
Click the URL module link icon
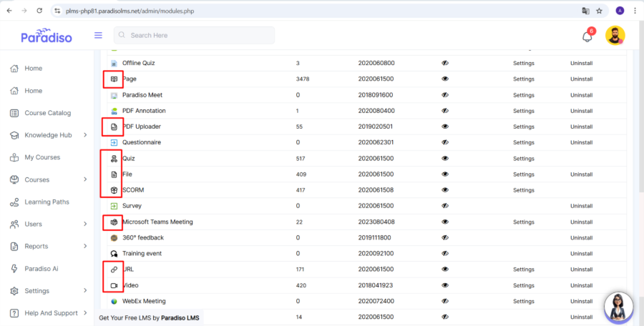114,270
